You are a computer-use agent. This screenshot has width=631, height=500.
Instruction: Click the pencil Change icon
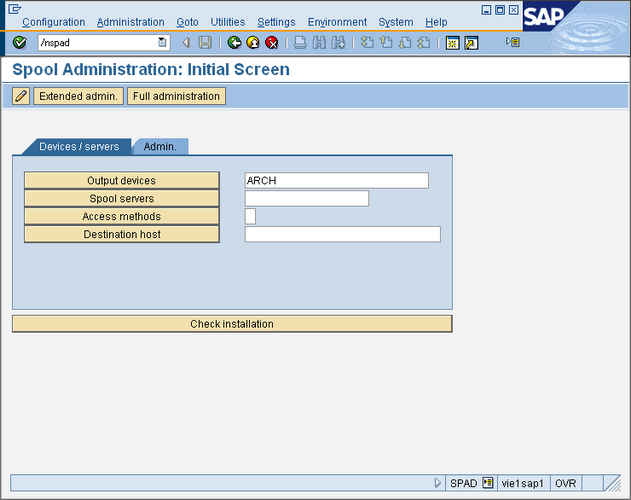(21, 96)
